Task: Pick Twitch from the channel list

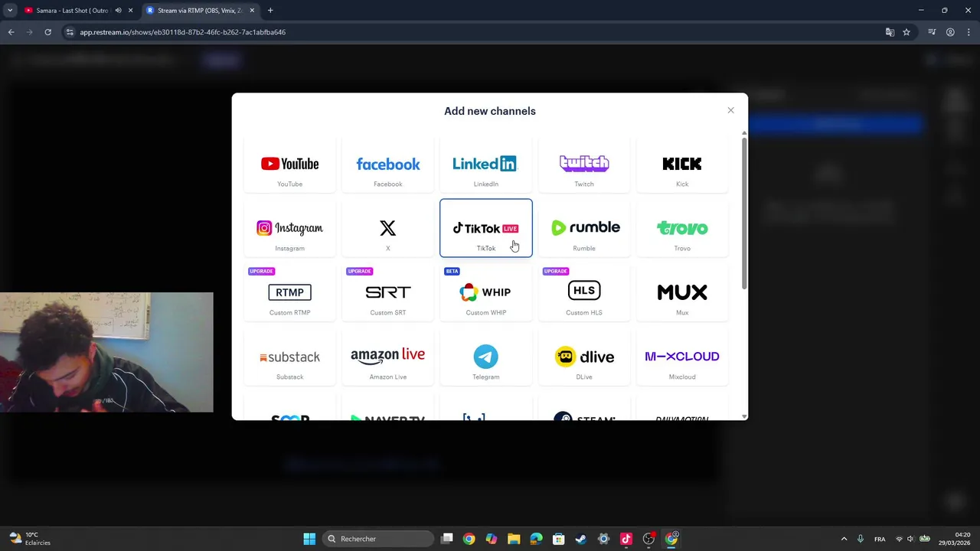Action: tap(584, 164)
